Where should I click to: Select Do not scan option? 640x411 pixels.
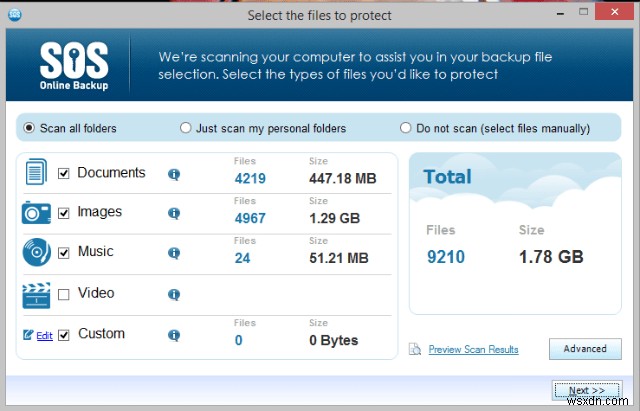[x=406, y=128]
